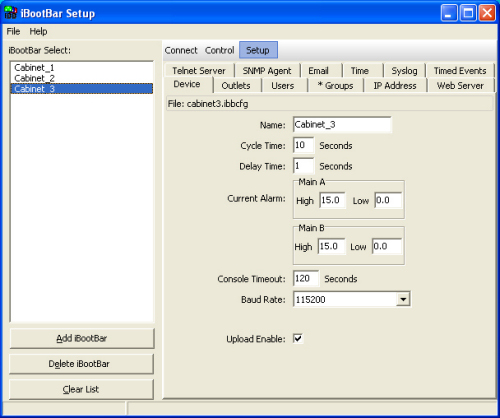Image resolution: width=500 pixels, height=418 pixels.
Task: Click Main A High alarm field
Action: pos(332,200)
